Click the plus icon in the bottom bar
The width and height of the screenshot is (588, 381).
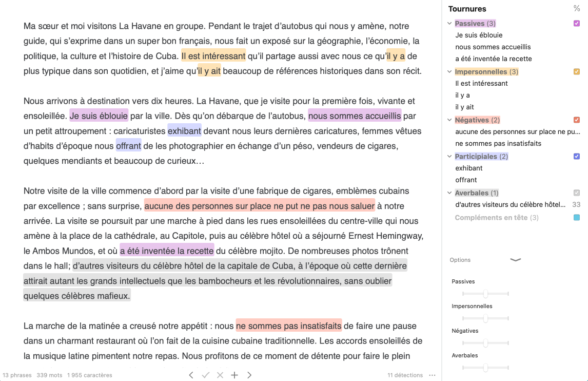click(234, 375)
